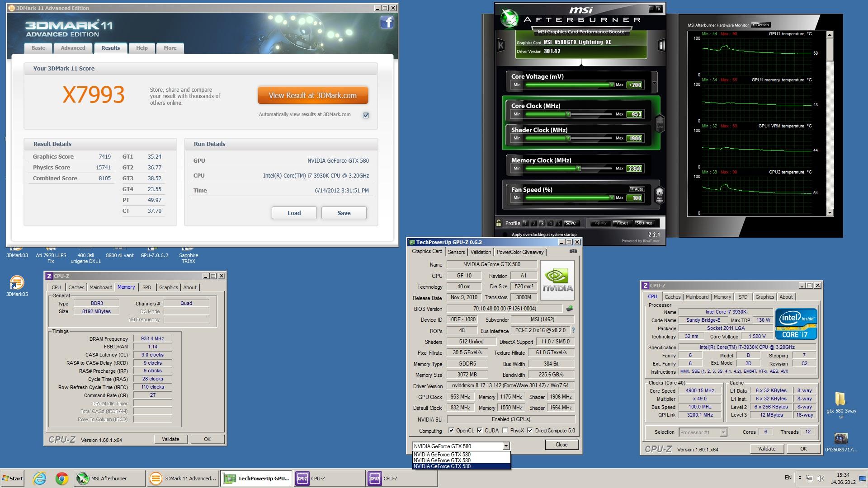
Task: Take a GPU-Z screenshot with the camera icon
Action: click(573, 251)
